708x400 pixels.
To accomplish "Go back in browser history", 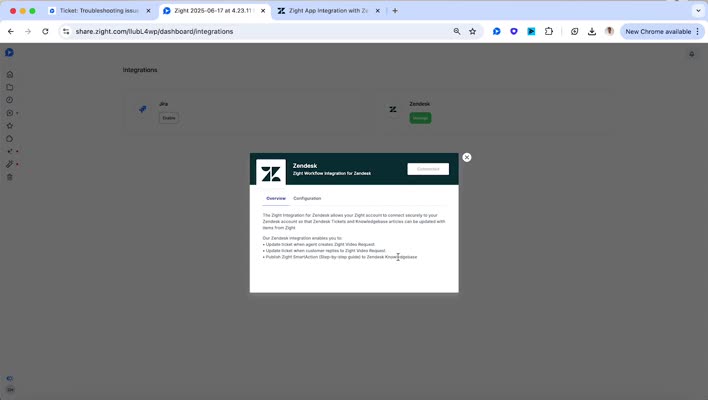I will click(11, 31).
